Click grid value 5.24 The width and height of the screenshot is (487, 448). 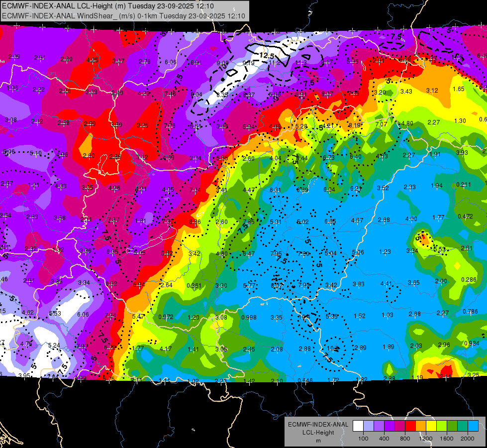click(54, 345)
